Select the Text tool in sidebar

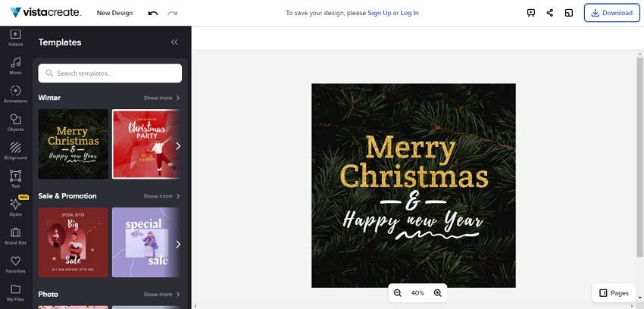pyautogui.click(x=15, y=179)
